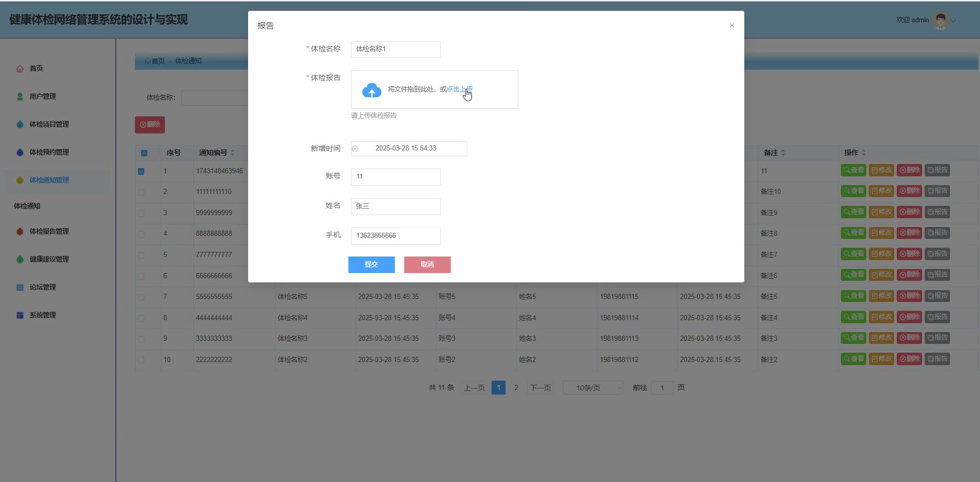The width and height of the screenshot is (980, 482).
Task: Click the 用户管理 user icon in sidebar
Action: 20,97
